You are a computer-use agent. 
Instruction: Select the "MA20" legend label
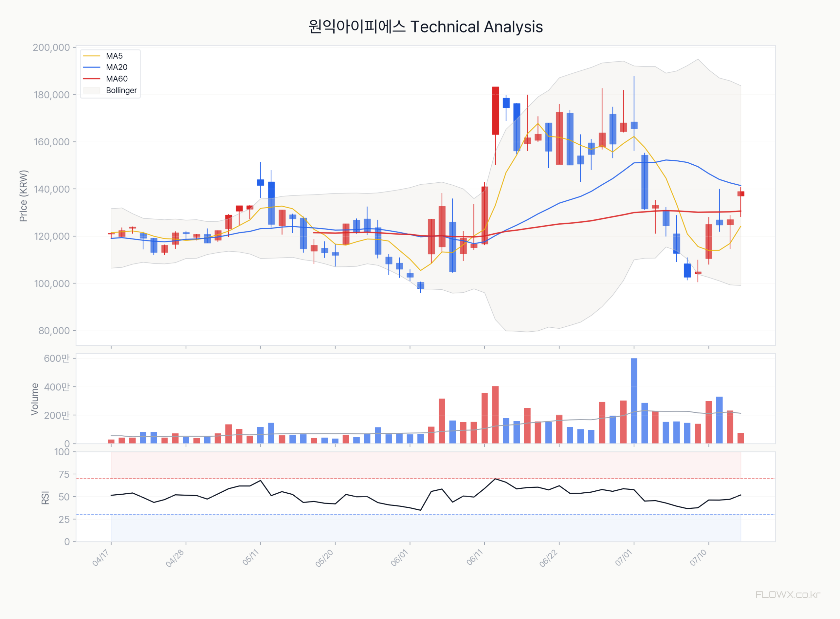116,67
